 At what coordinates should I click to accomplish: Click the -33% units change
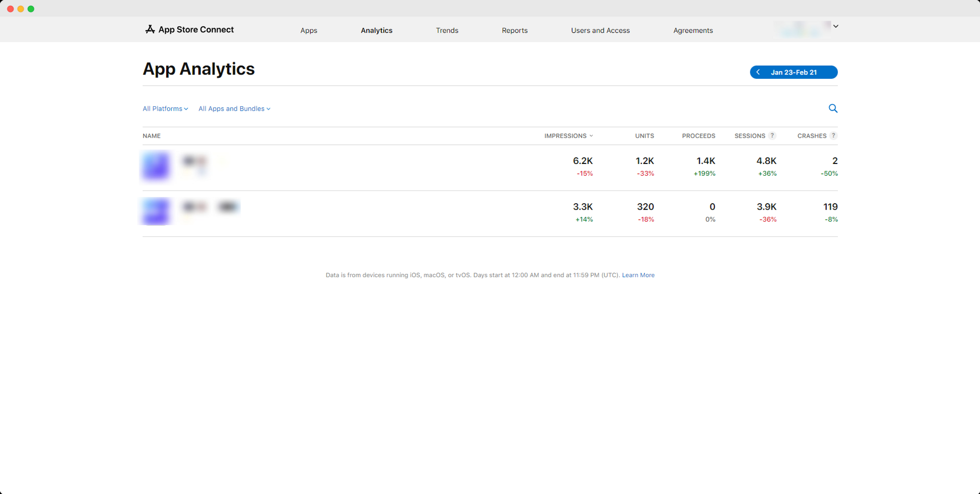(x=645, y=173)
